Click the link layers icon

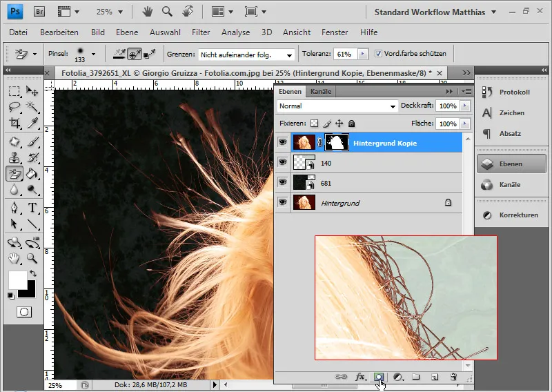341,377
